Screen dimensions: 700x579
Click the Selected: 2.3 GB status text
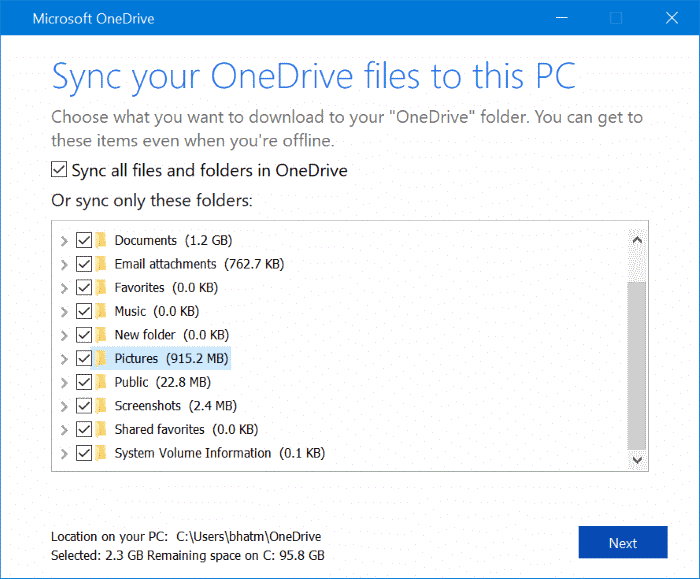[98, 555]
